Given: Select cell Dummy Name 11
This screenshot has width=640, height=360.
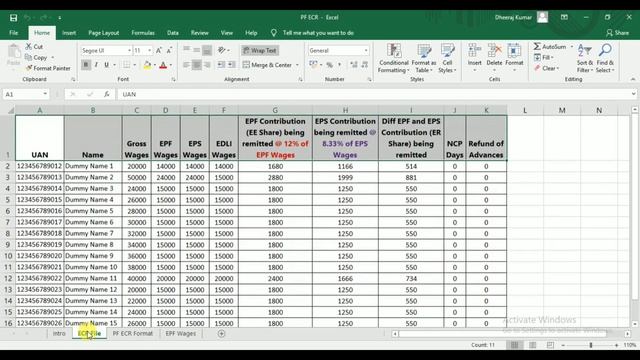Looking at the screenshot, I should click(x=93, y=278).
